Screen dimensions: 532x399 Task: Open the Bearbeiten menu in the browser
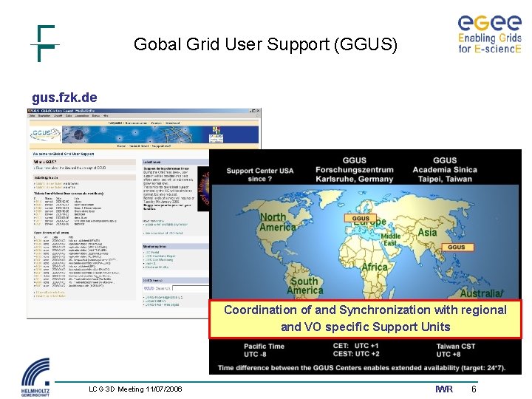(44, 116)
